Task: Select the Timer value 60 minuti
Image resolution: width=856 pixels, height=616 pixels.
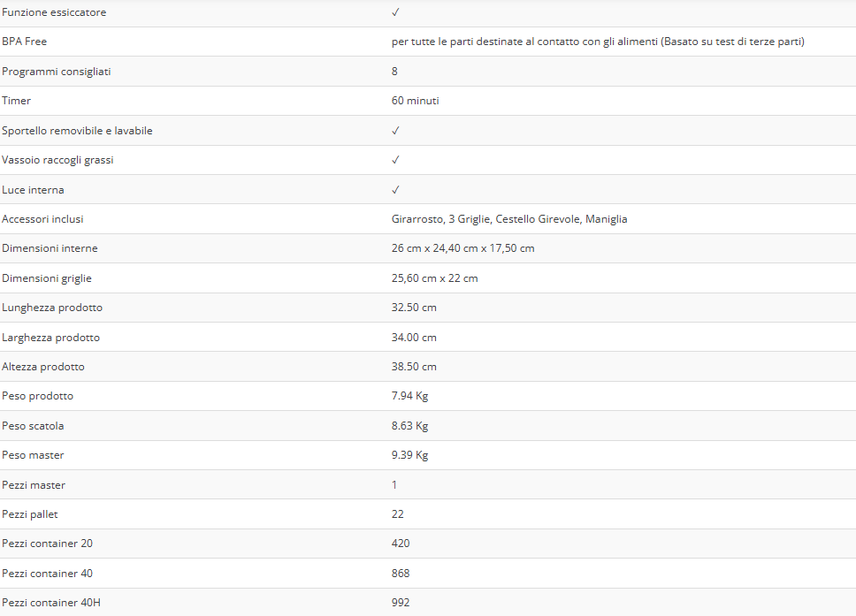Action: (x=416, y=101)
